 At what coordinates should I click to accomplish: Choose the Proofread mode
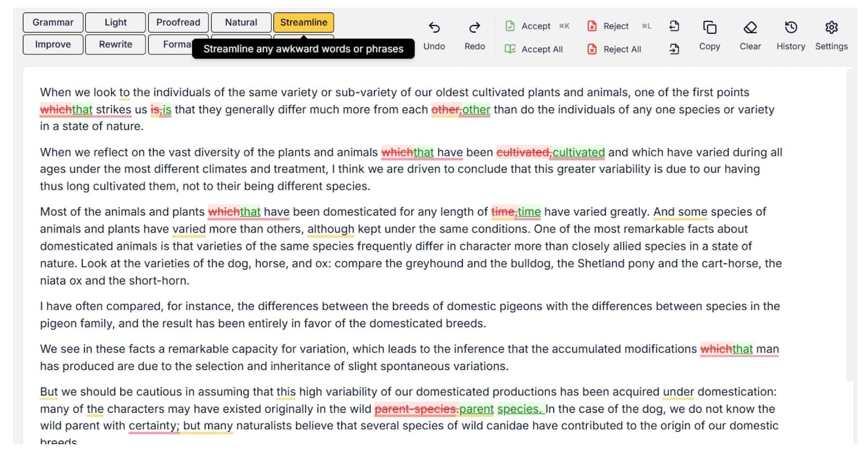pyautogui.click(x=178, y=22)
